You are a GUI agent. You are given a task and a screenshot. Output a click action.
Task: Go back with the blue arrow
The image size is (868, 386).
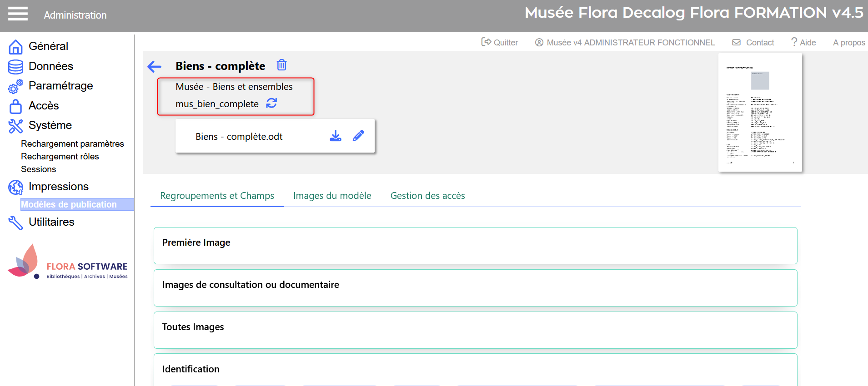tap(155, 67)
